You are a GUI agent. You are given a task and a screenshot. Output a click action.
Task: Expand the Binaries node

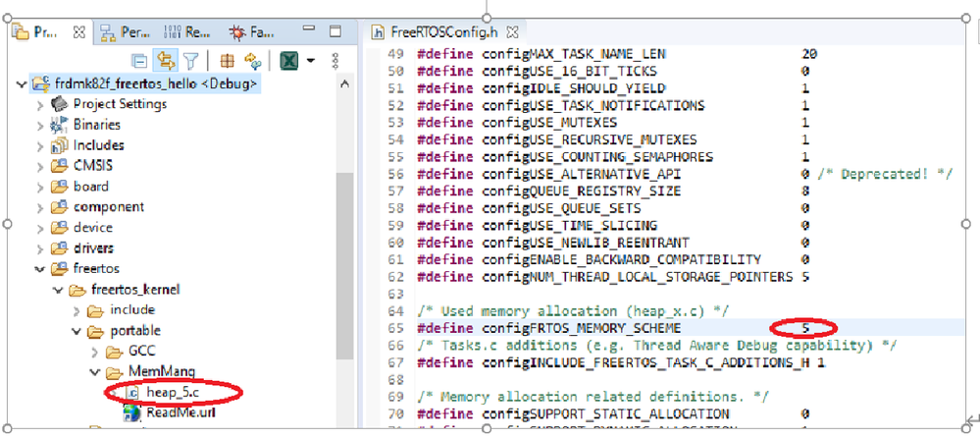point(40,125)
